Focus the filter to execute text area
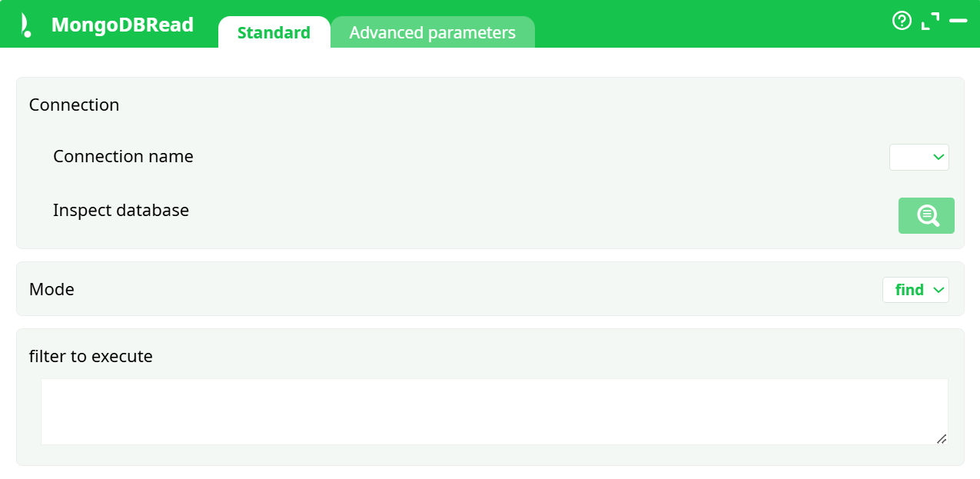 [x=493, y=411]
